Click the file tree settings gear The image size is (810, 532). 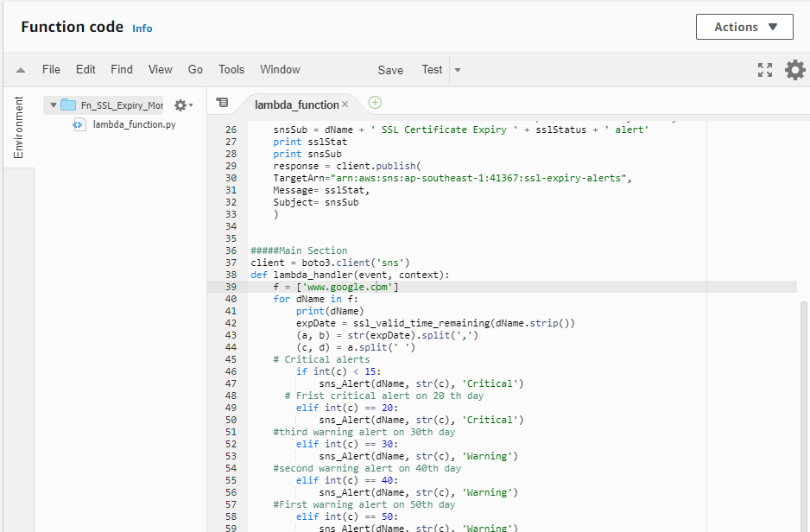pos(181,104)
